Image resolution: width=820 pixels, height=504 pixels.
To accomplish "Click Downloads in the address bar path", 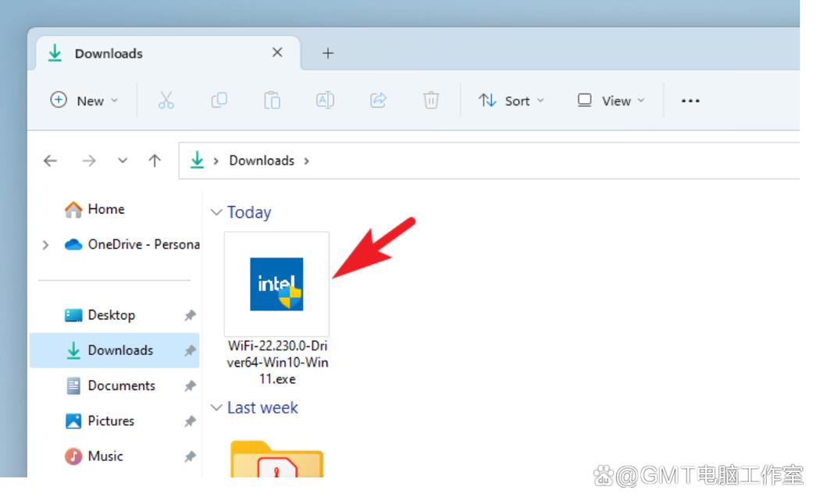I will click(262, 161).
